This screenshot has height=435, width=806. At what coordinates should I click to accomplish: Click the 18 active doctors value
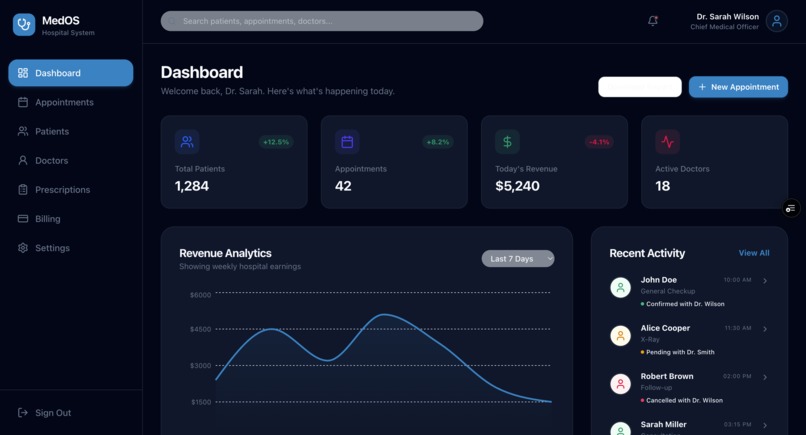(x=663, y=186)
